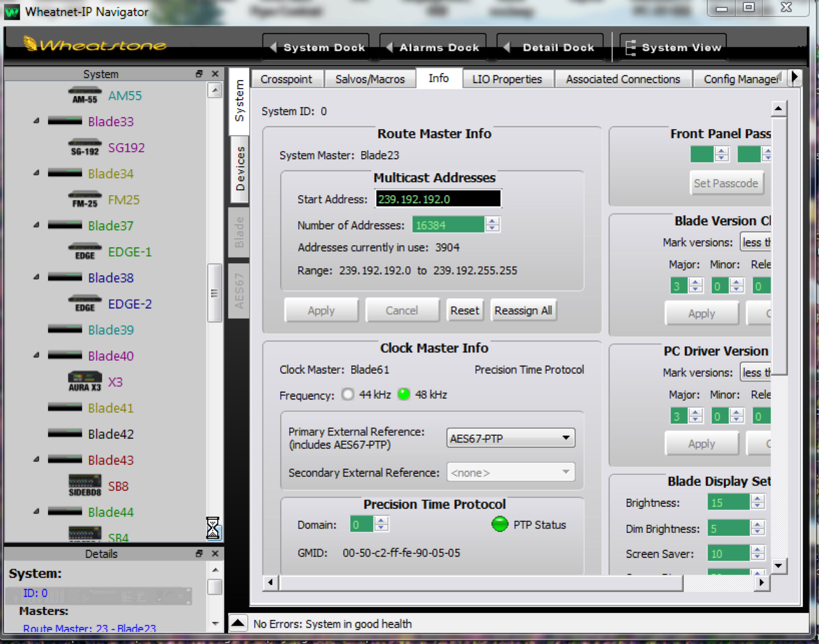Open the LIO Properties tab

507,79
